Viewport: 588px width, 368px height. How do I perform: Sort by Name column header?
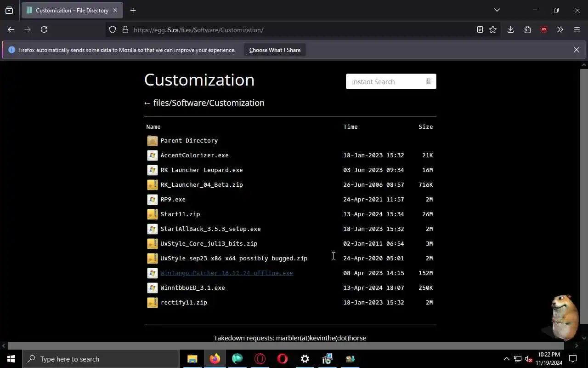[x=153, y=126]
